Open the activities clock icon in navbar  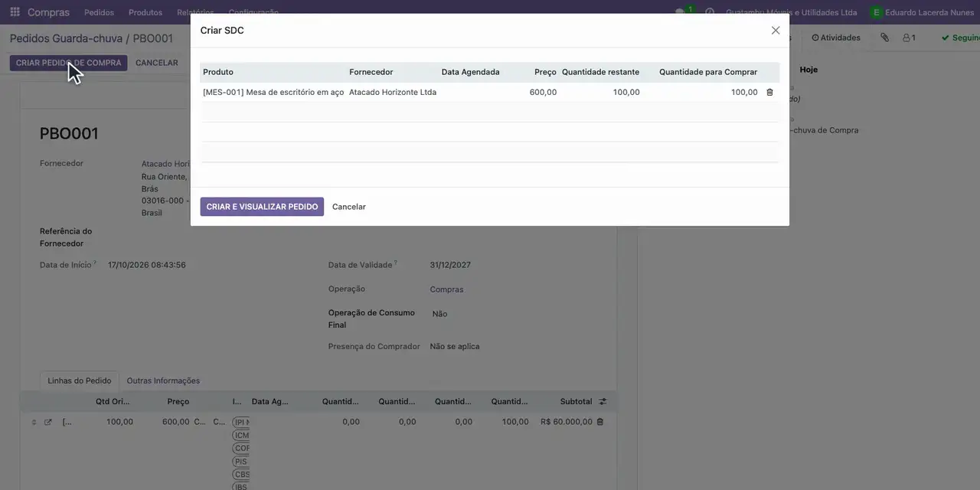pyautogui.click(x=710, y=12)
